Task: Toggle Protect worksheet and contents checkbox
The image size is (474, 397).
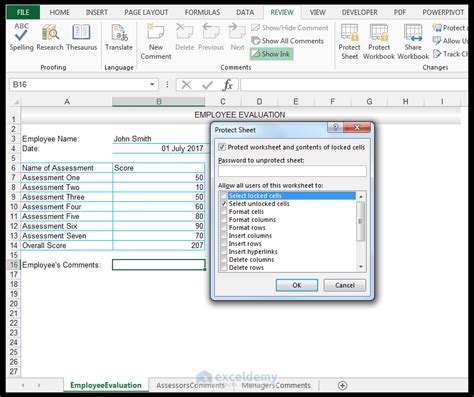Action: point(221,147)
